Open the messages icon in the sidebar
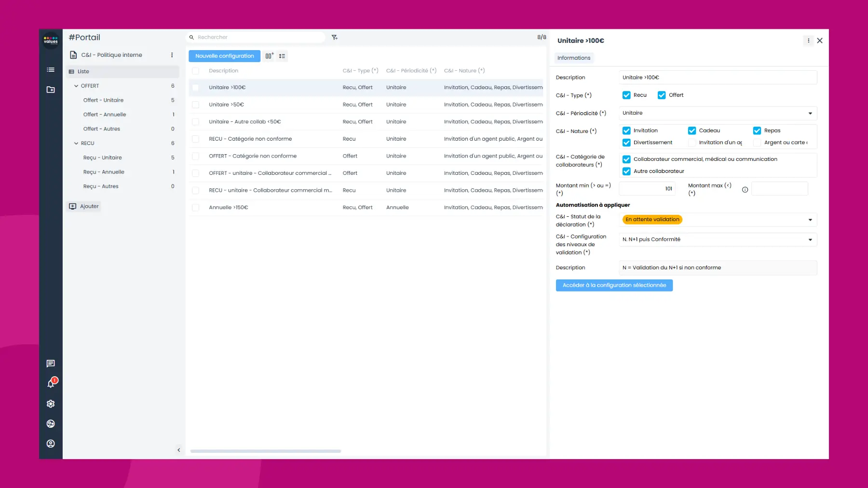868x488 pixels. tap(51, 363)
